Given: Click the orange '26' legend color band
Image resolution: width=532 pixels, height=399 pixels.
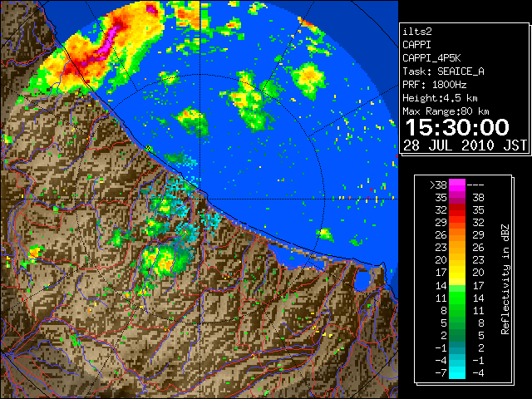Looking at the screenshot, I should (457, 234).
